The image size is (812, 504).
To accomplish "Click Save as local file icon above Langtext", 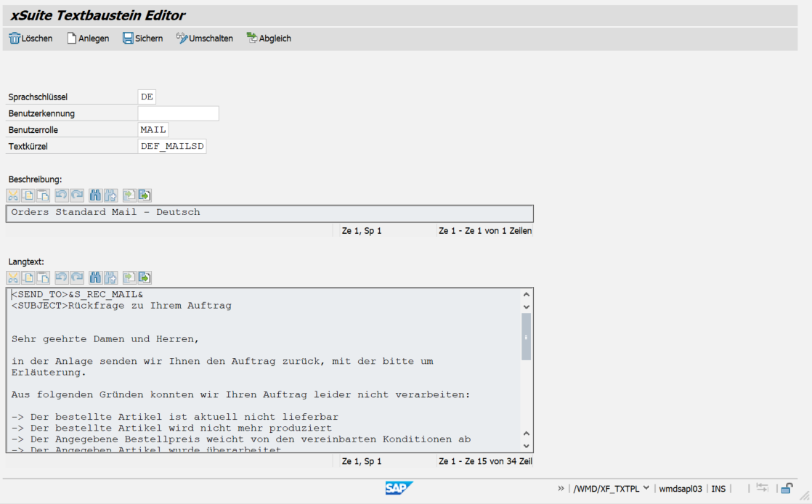I will [145, 277].
